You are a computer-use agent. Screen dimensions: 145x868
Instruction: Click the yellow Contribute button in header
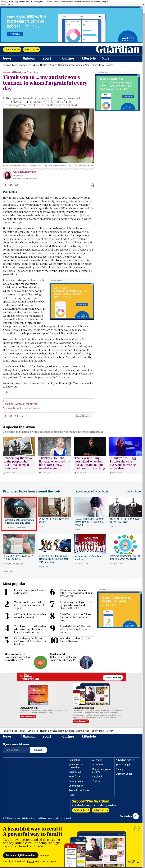click(x=12, y=50)
